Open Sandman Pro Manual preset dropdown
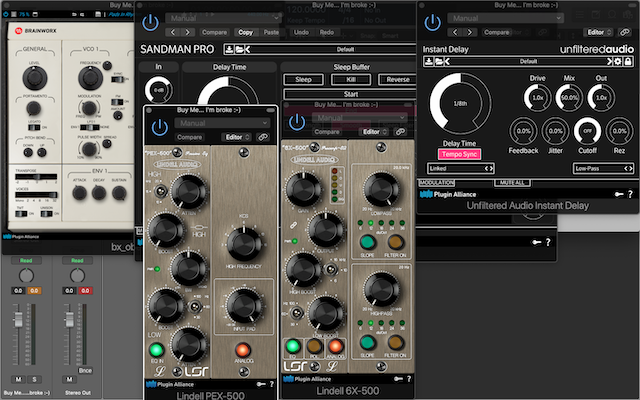640x400 pixels. [x=223, y=18]
